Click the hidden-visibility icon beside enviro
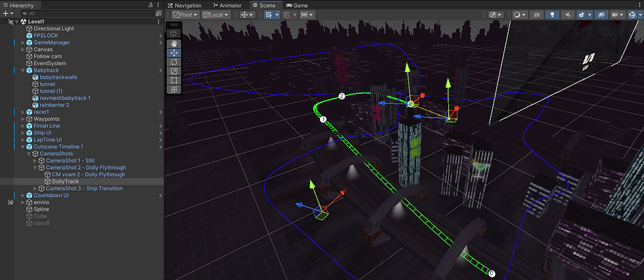 [x=11, y=202]
